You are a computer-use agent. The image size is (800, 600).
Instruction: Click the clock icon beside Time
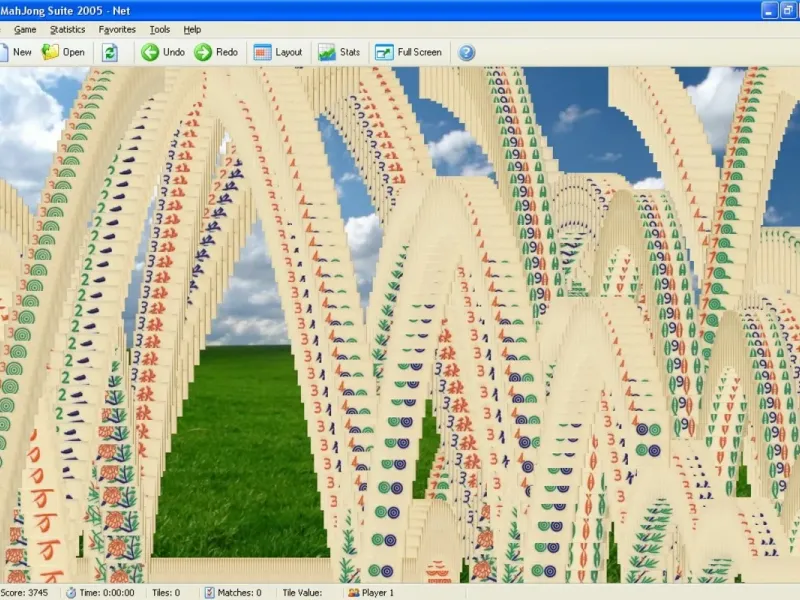pos(71,592)
